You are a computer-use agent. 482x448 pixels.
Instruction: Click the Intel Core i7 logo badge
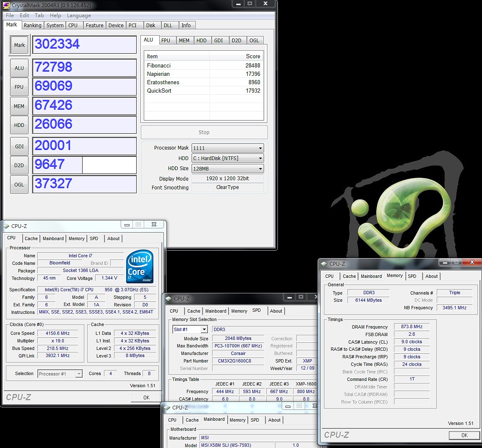tap(140, 267)
